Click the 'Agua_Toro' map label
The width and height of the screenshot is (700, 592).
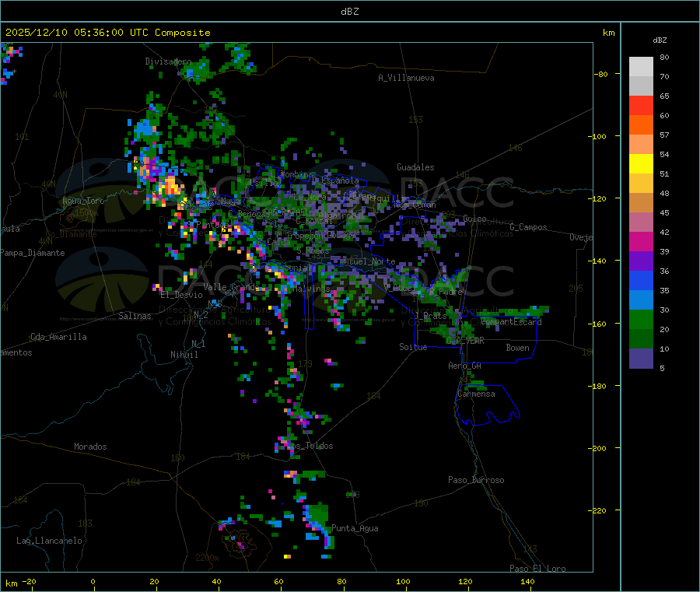[x=83, y=201]
